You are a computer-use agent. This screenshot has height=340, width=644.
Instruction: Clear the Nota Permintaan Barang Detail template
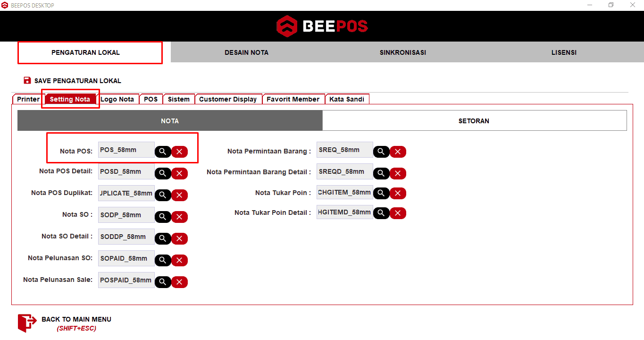point(398,173)
